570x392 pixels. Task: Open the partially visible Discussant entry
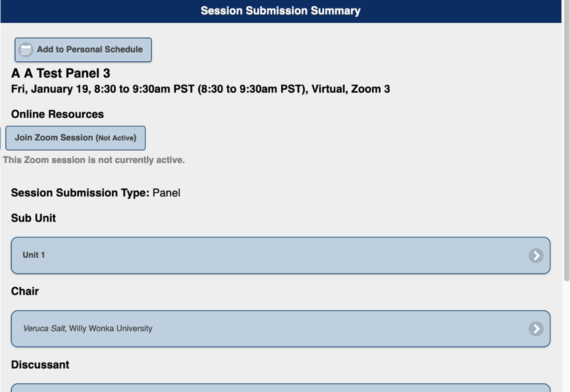[x=280, y=388]
